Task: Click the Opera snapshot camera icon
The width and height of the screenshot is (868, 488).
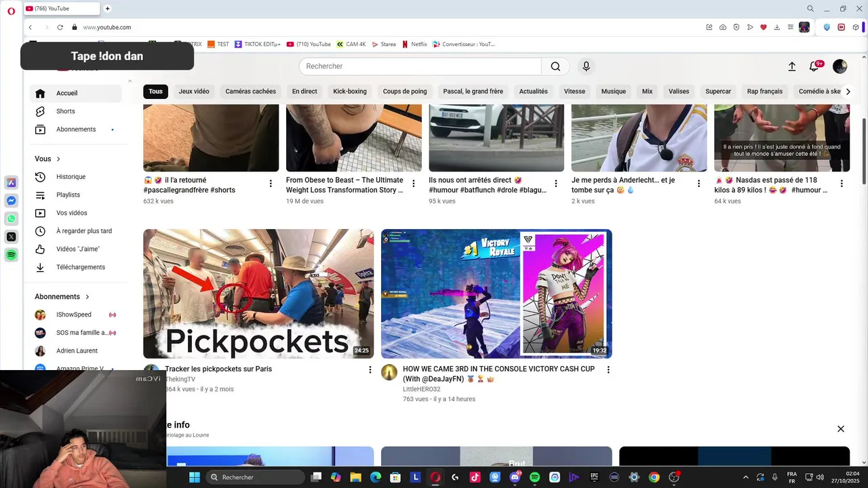Action: tap(723, 27)
